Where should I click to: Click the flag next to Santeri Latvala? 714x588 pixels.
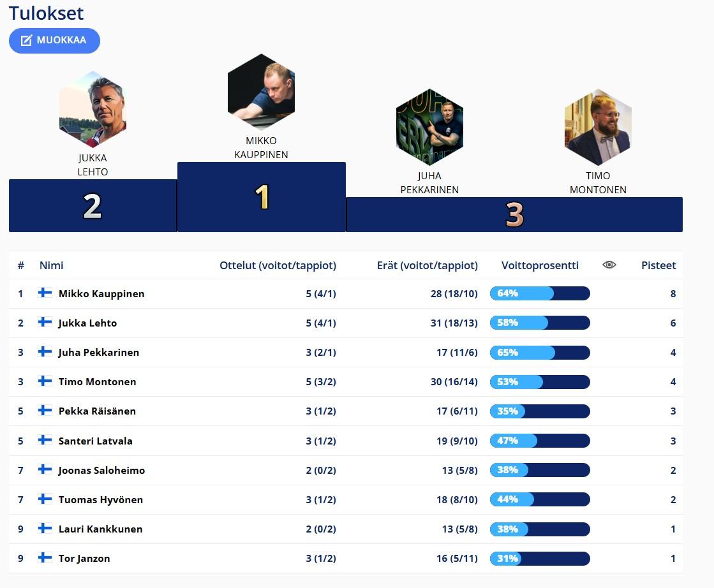(45, 440)
